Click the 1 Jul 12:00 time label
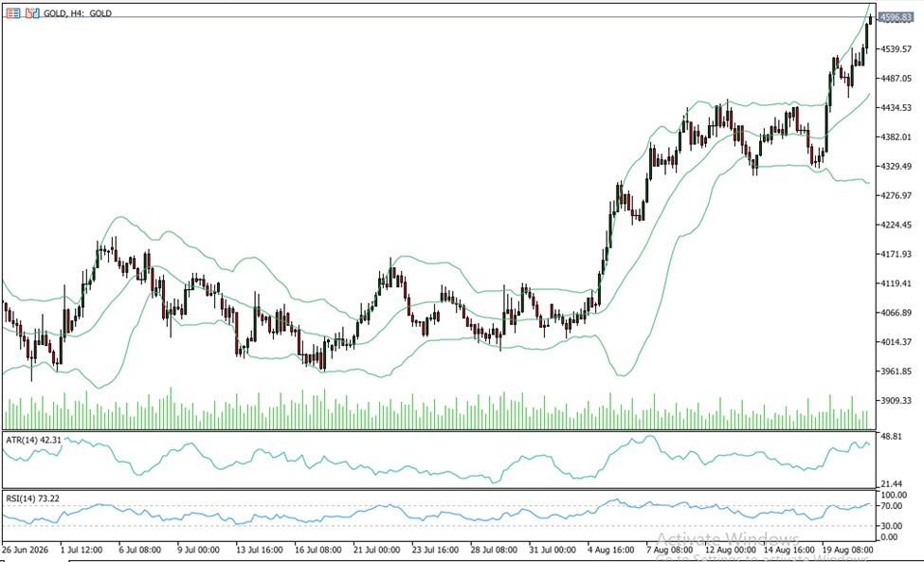Screen dimensions: 924x562 point(82,550)
